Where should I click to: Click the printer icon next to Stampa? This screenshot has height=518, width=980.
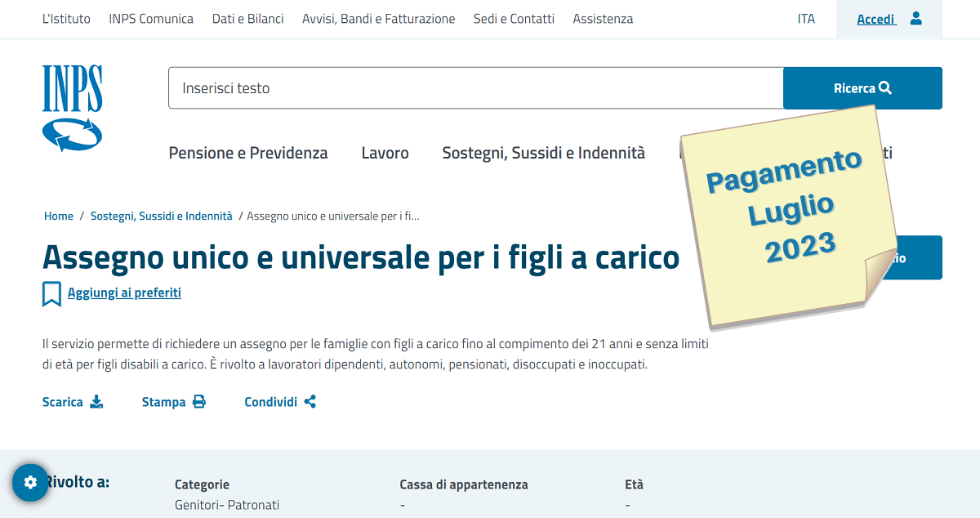pos(199,402)
